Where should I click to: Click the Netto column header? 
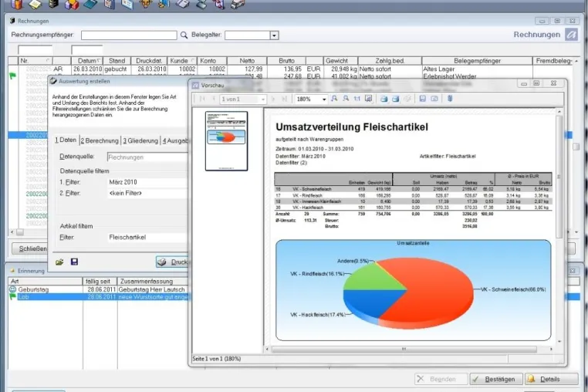point(247,61)
